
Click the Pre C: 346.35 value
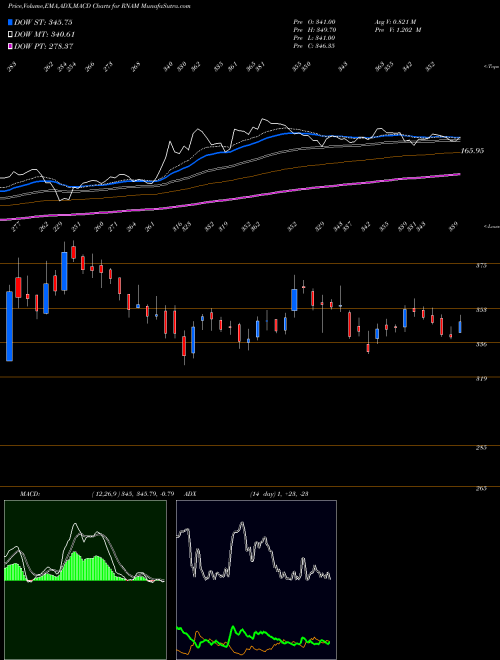[314, 46]
